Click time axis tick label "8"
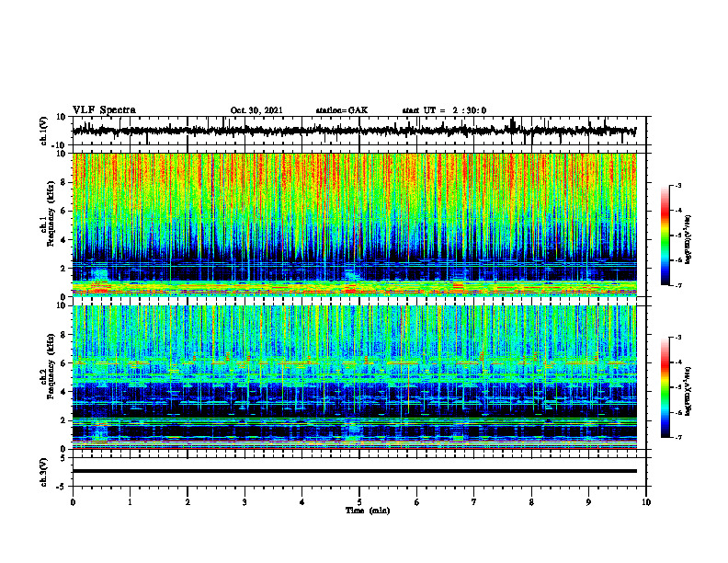The height and width of the screenshot is (563, 728). point(531,502)
